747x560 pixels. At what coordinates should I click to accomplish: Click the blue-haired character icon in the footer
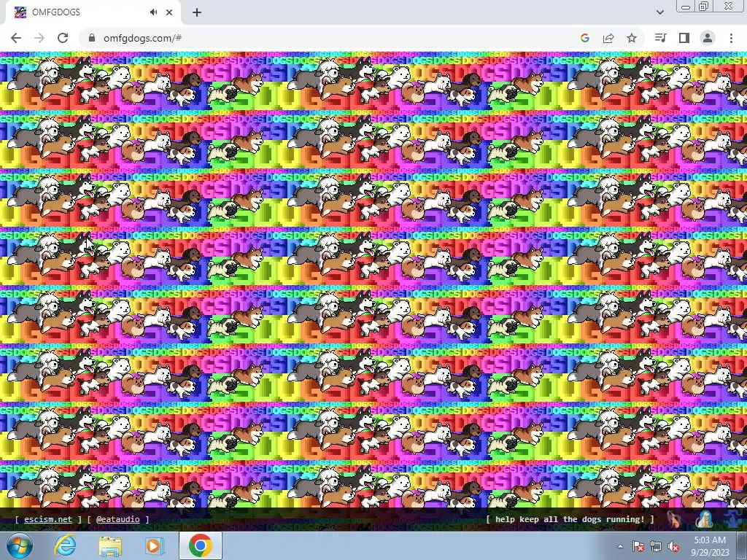click(x=704, y=519)
